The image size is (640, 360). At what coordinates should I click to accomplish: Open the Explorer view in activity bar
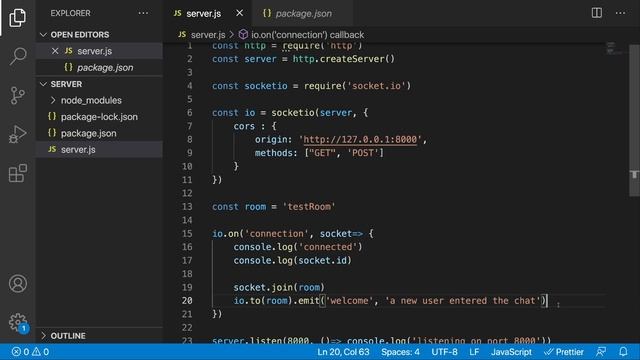[18, 18]
